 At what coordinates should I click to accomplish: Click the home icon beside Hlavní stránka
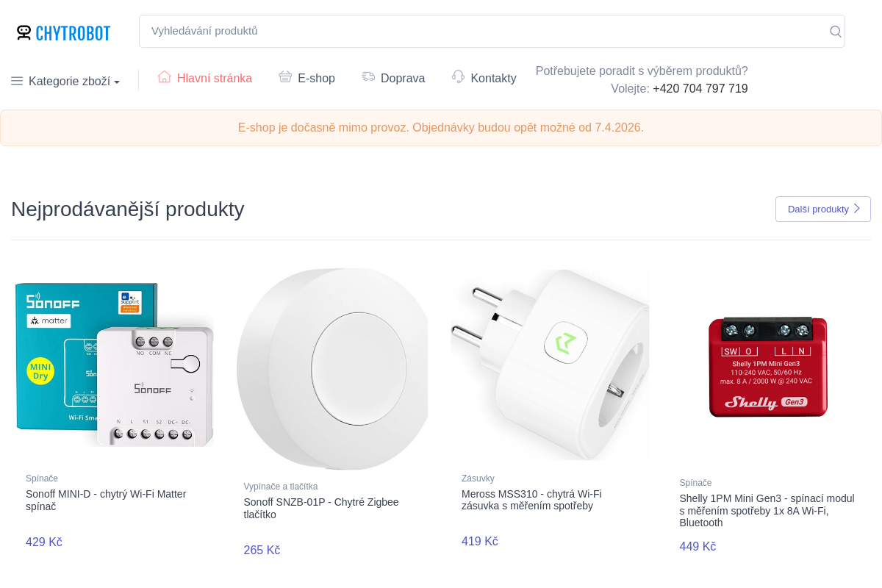tap(165, 77)
